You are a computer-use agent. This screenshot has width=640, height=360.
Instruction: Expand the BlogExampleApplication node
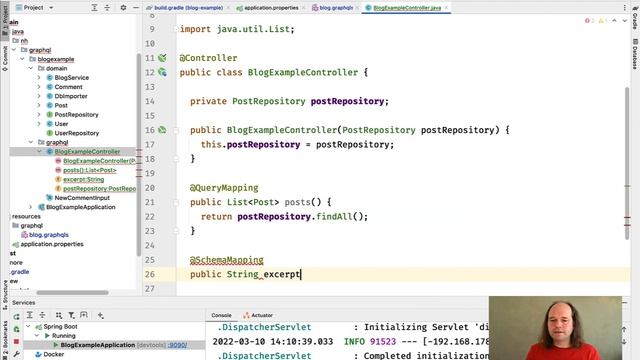click(x=31, y=207)
